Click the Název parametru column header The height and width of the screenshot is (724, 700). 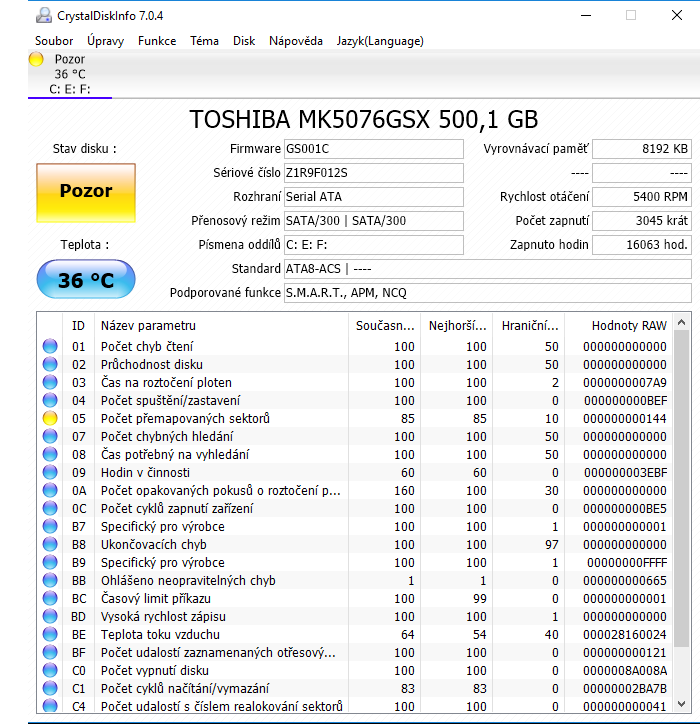(221, 326)
